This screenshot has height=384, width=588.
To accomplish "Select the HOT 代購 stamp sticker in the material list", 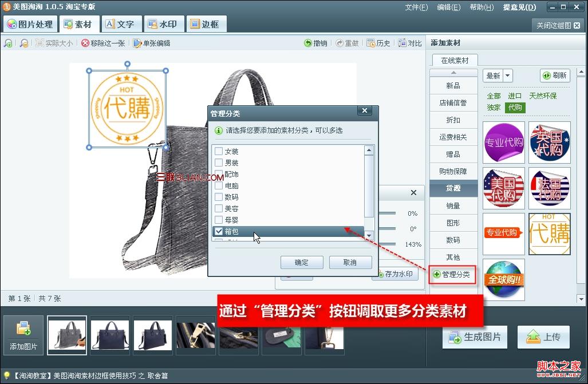I will click(550, 234).
